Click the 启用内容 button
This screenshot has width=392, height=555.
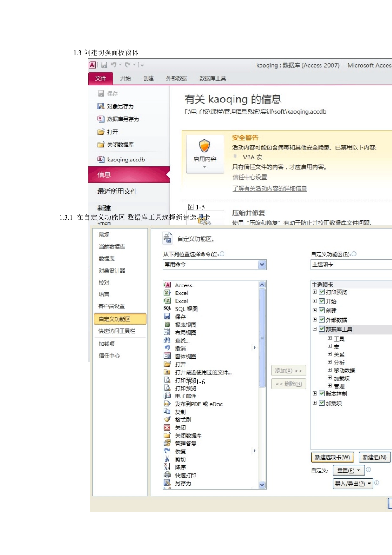point(205,154)
